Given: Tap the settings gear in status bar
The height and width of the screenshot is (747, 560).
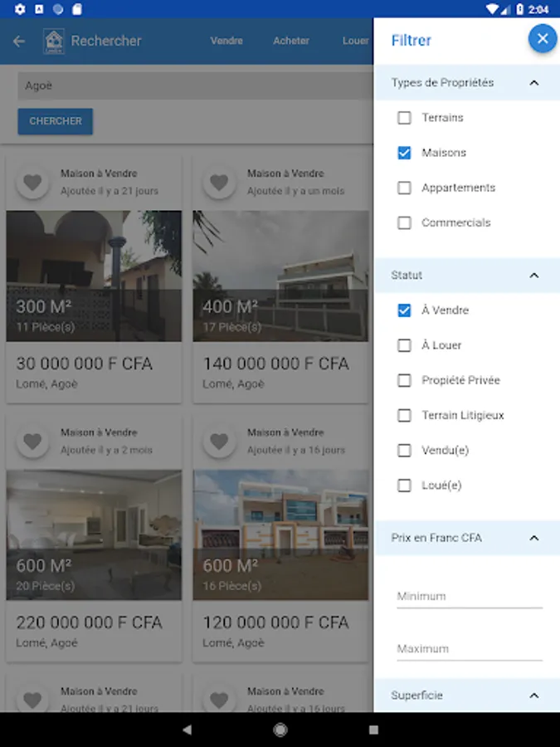Looking at the screenshot, I should [20, 9].
